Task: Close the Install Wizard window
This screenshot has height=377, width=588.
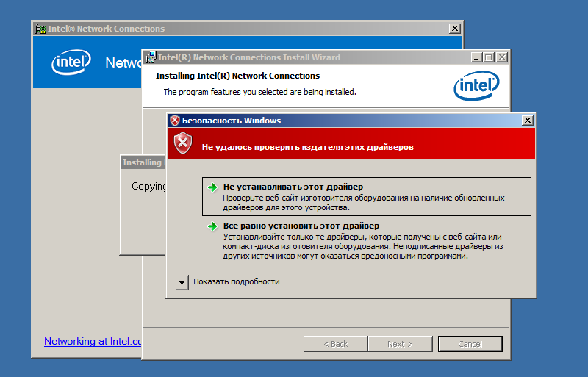Action: pyautogui.click(x=502, y=57)
